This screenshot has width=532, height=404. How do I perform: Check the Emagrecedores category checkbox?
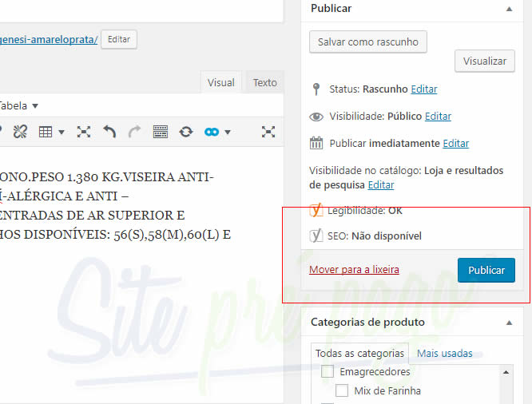[x=328, y=372]
